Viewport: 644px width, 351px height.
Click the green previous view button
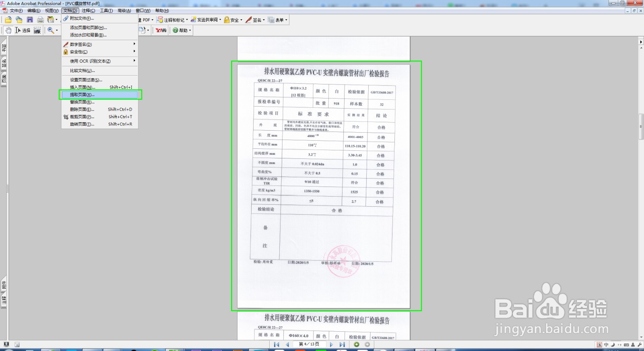(x=357, y=345)
